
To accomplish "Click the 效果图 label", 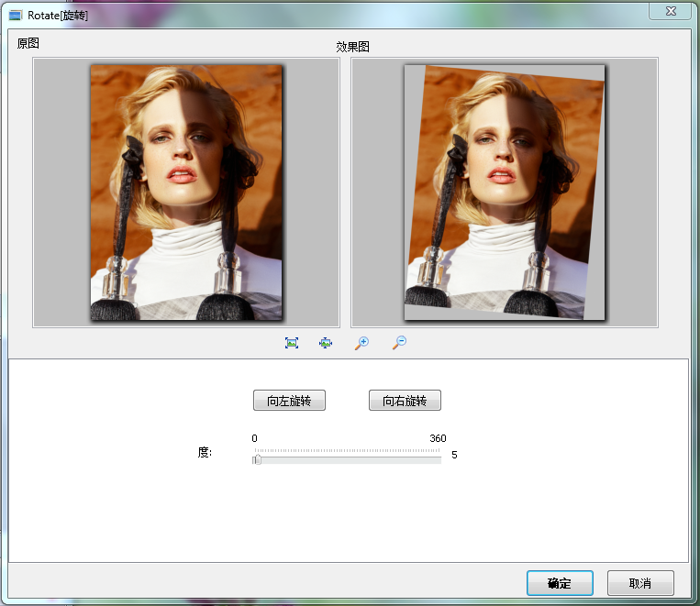I will coord(352,47).
